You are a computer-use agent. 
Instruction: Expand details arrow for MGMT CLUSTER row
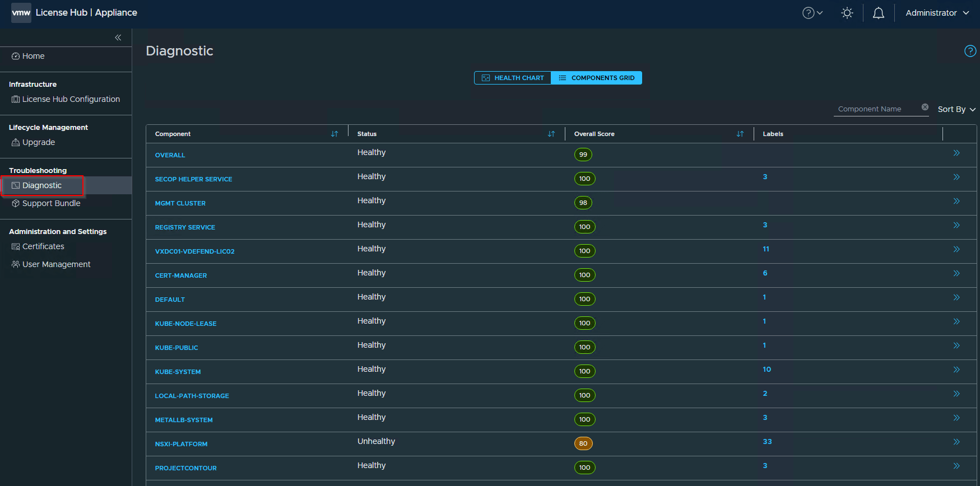click(956, 201)
